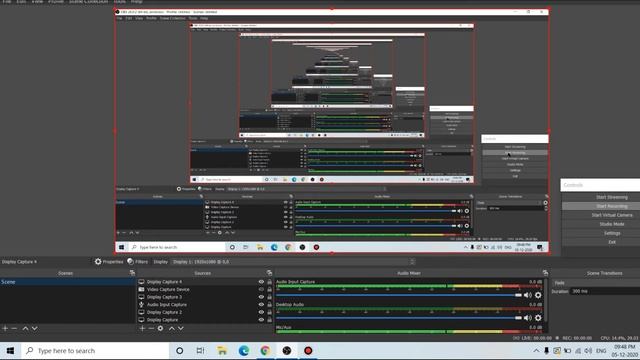Click Audio Input Capture volume slider handle
640x360 pixels.
[518, 295]
